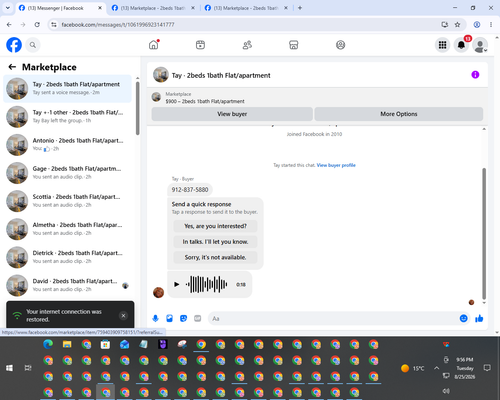Viewport: 500px width, 400px height.
Task: Click phone number 912-837-5880 message
Action: tap(190, 190)
